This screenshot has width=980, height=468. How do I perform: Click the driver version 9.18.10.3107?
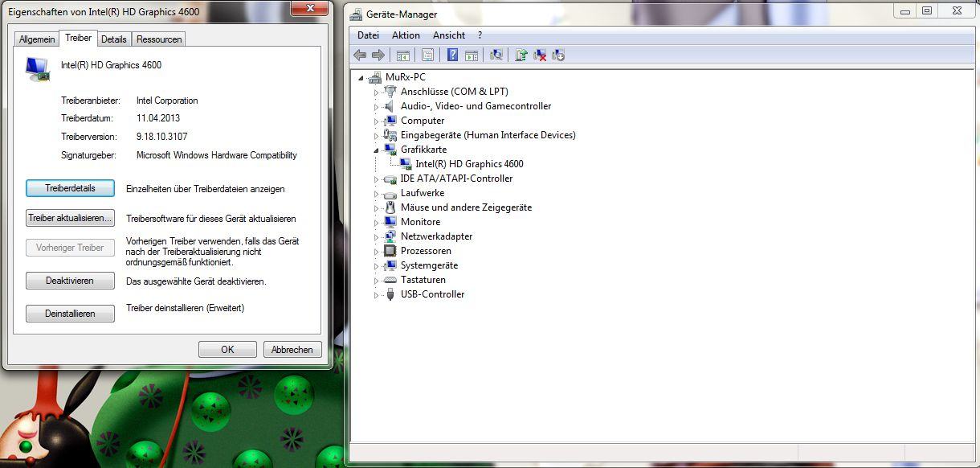click(161, 137)
